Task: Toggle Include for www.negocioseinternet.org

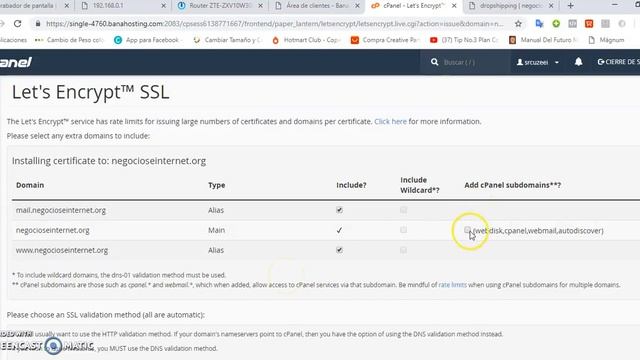Action: [339, 250]
